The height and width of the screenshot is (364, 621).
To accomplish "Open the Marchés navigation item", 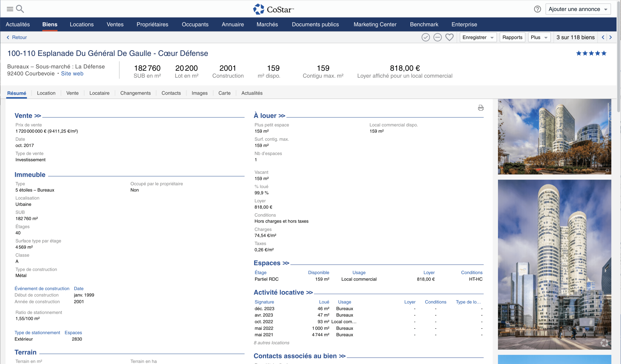I will [267, 24].
